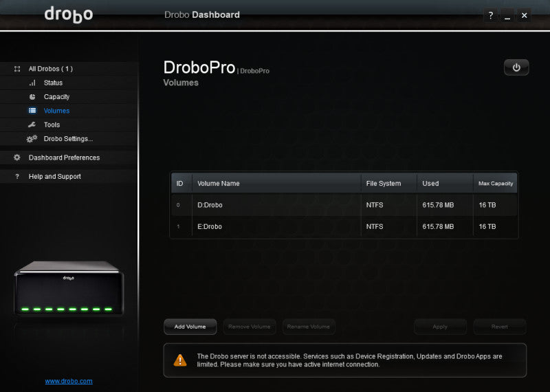Click the Drobo Settings gears icon

32,139
